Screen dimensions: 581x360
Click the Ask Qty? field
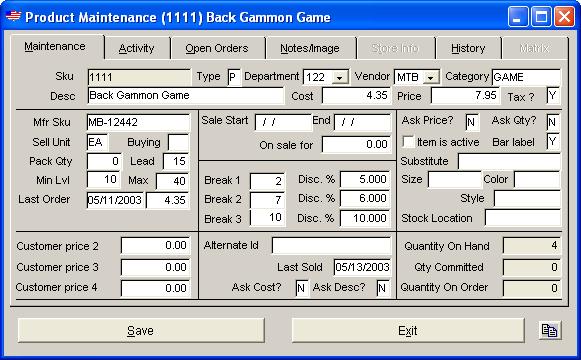[553, 122]
